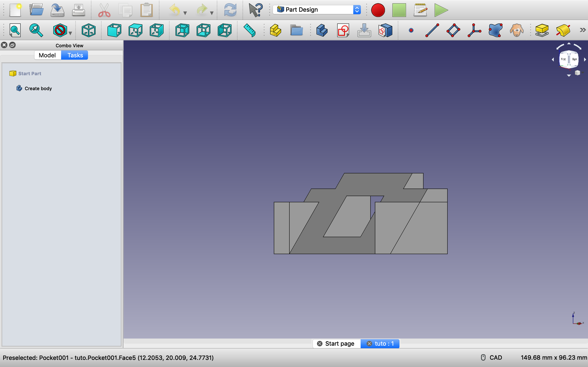Select the Measure distance ruler tool

click(249, 30)
